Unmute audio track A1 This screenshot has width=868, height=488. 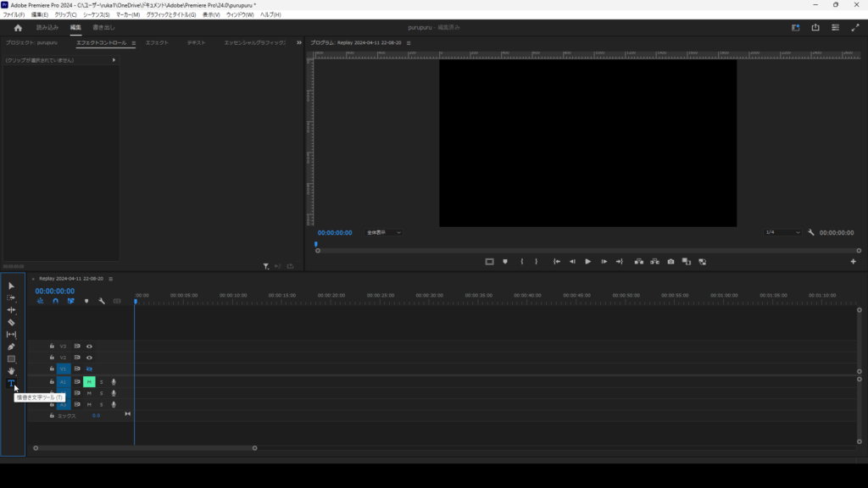coord(89,382)
